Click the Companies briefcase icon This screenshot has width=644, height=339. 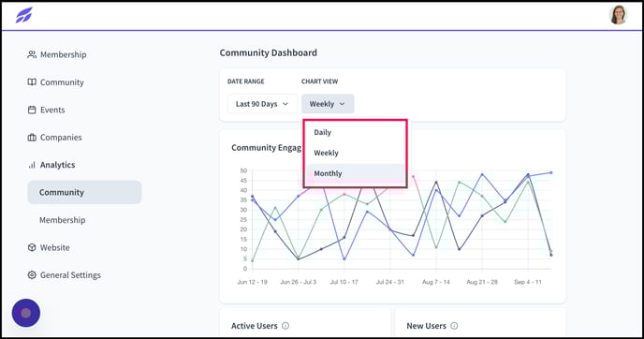[x=32, y=138]
